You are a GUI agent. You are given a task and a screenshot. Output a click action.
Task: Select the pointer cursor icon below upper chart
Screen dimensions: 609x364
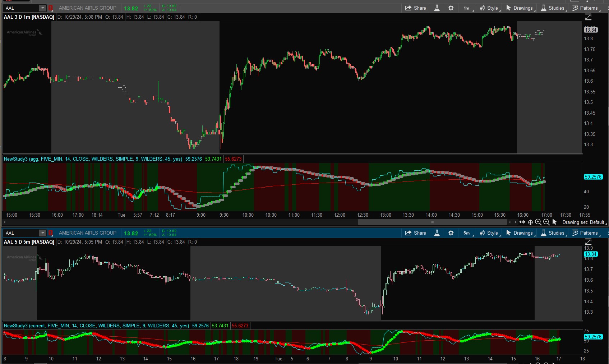[554, 222]
